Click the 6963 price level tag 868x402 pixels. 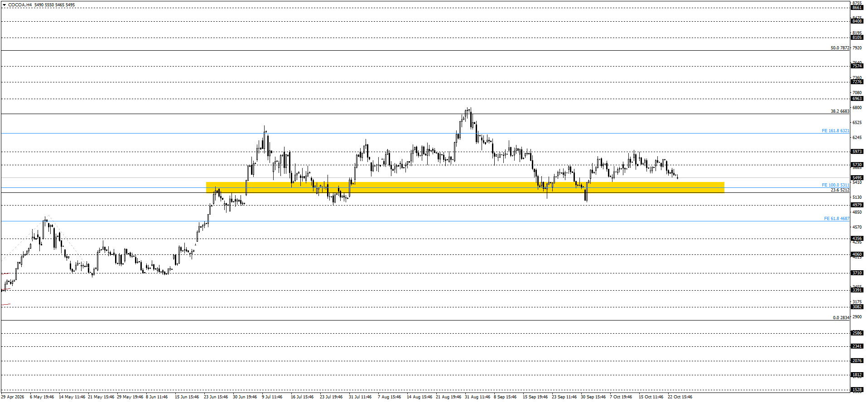click(857, 99)
